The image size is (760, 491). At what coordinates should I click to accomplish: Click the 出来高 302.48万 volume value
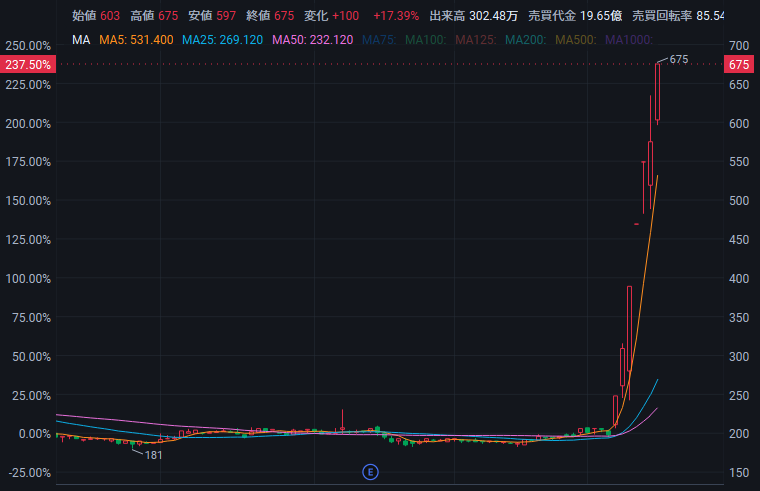(x=474, y=16)
